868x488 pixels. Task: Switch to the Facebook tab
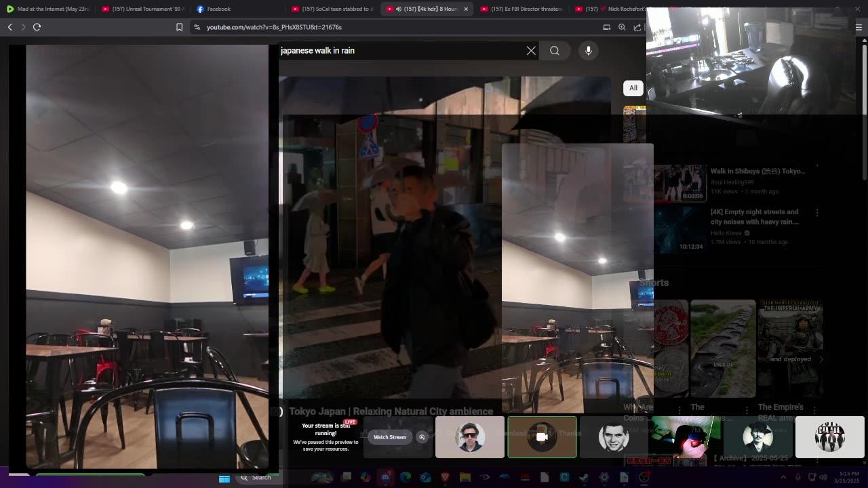tap(237, 9)
